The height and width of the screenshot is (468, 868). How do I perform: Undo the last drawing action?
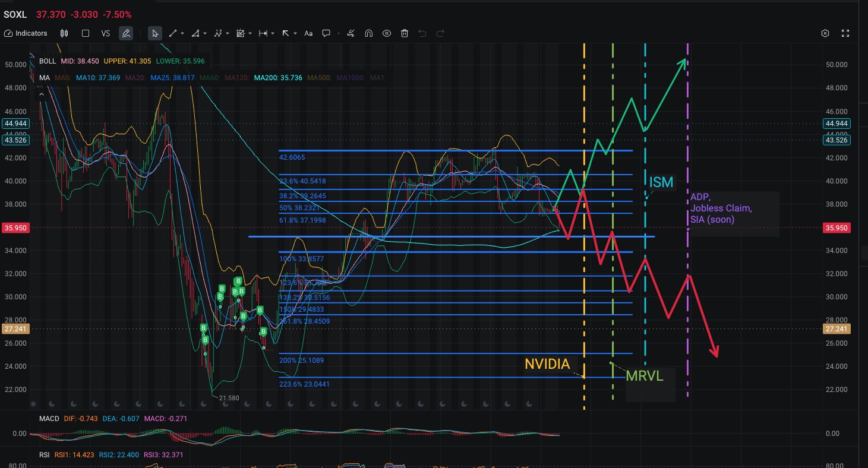[x=422, y=33]
